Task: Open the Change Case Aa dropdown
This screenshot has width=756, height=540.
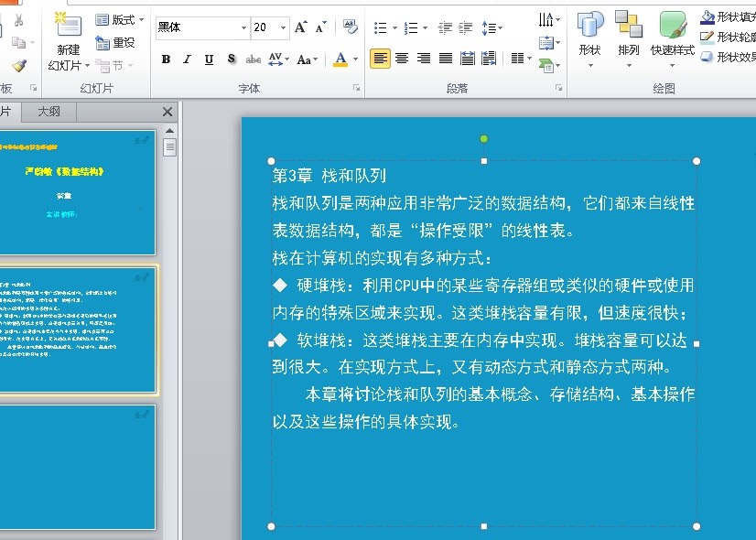Action: click(307, 59)
